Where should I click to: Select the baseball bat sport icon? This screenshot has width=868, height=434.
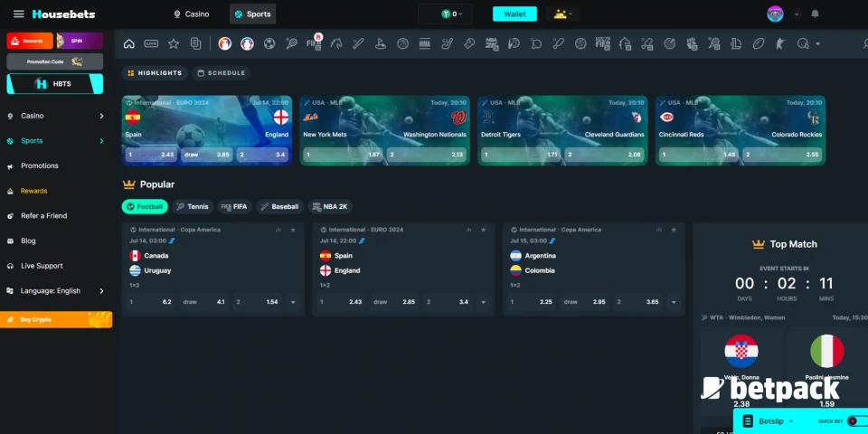pyautogui.click(x=358, y=43)
